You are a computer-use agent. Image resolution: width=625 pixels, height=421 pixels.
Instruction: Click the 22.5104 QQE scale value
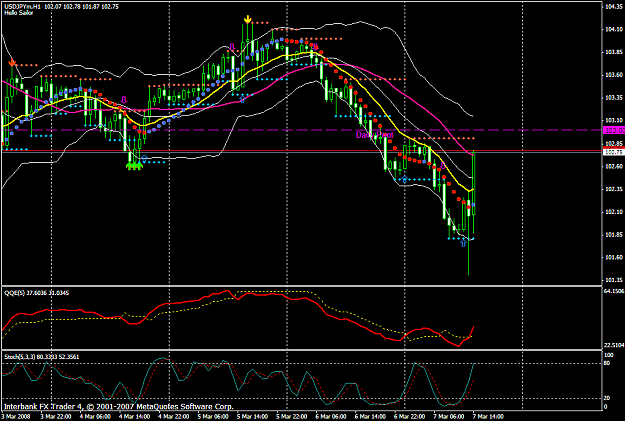coord(614,345)
